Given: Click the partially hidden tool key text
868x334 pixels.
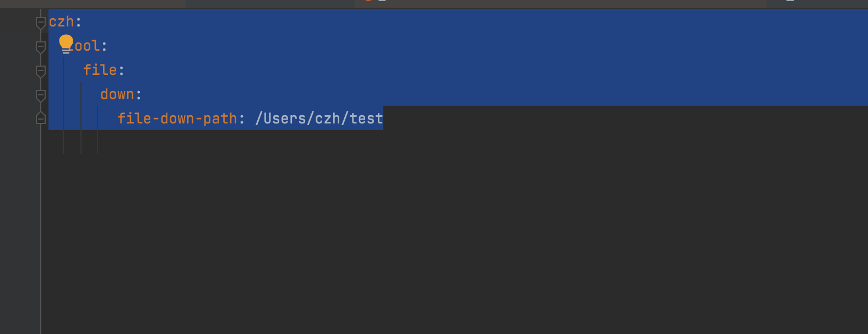Looking at the screenshot, I should coord(86,46).
